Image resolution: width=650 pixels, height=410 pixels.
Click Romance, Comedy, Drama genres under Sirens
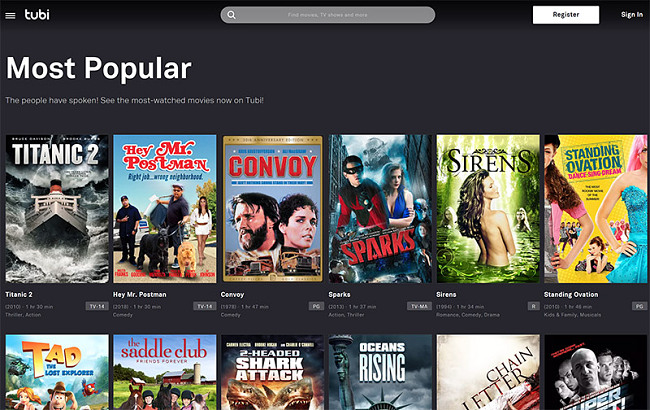(x=468, y=315)
